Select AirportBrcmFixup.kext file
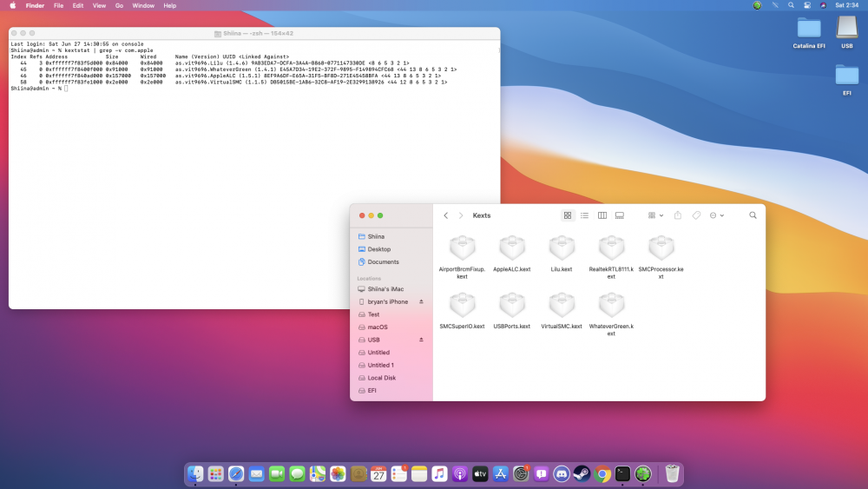868x489 pixels. (463, 257)
